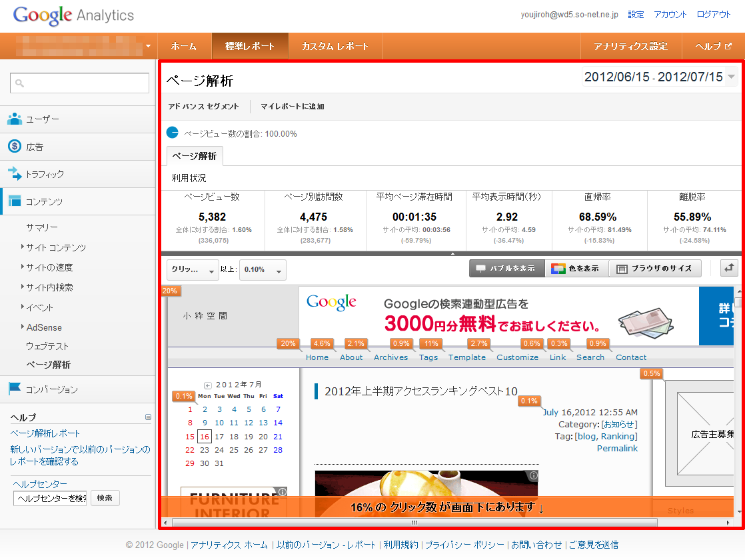Click the マイレポートに追加 button

[293, 107]
